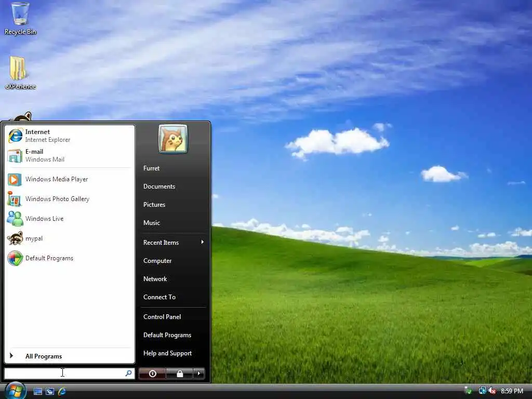Expand All Programs list
The height and width of the screenshot is (399, 532).
click(70, 356)
